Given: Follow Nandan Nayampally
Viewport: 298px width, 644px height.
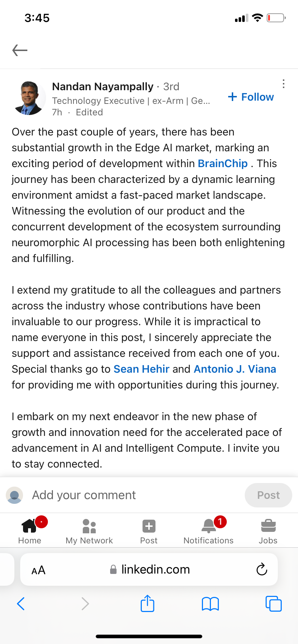Looking at the screenshot, I should coord(251,97).
